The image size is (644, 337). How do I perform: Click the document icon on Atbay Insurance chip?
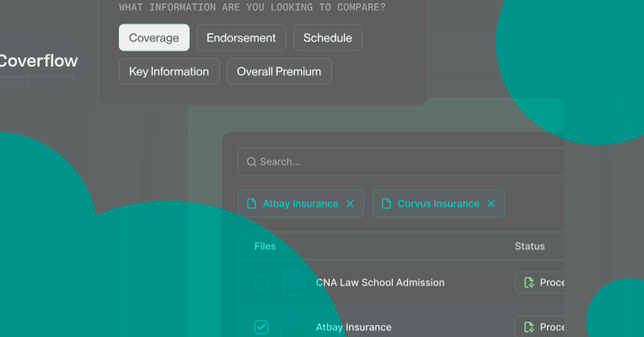pos(251,204)
